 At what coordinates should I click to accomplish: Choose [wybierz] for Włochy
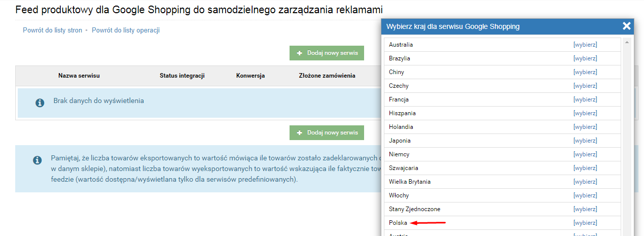pos(585,195)
